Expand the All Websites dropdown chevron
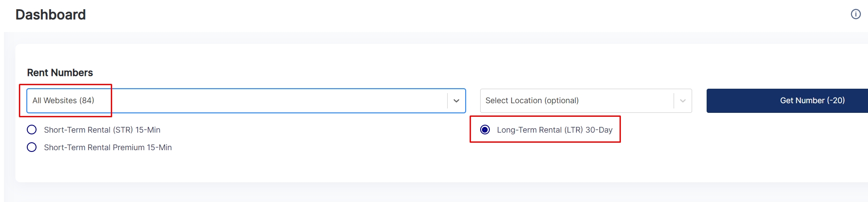868x202 pixels. [x=456, y=101]
